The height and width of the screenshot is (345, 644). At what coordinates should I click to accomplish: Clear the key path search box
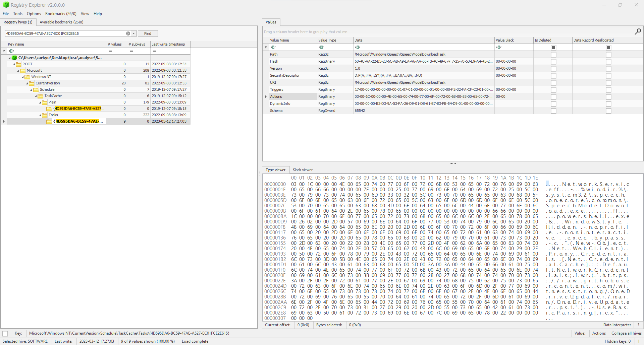[128, 33]
